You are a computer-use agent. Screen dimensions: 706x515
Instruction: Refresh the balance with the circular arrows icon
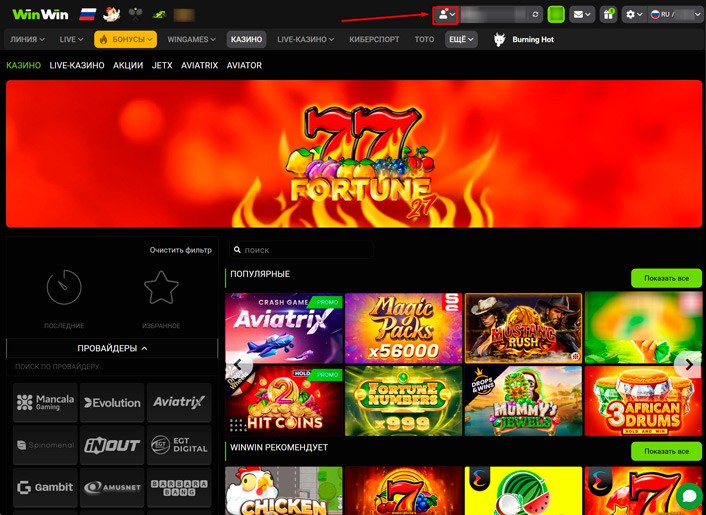(535, 15)
